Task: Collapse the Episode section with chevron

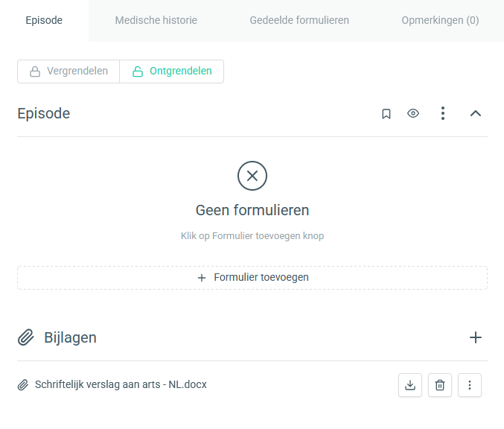Action: click(x=476, y=113)
